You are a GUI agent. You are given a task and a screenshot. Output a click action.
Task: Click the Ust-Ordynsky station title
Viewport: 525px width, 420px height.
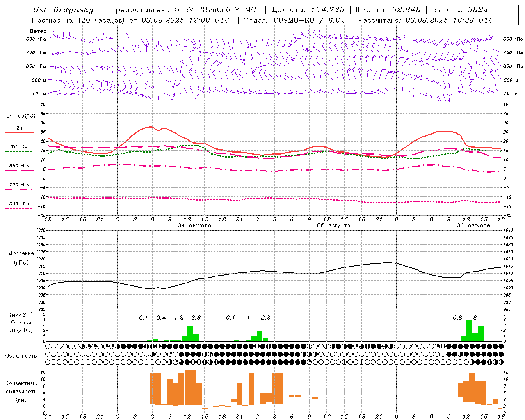63,10
